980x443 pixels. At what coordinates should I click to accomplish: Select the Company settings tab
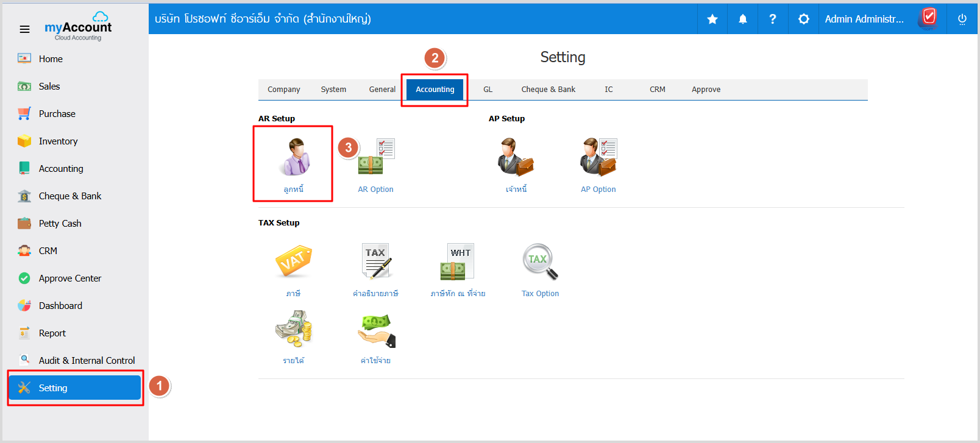pos(283,90)
